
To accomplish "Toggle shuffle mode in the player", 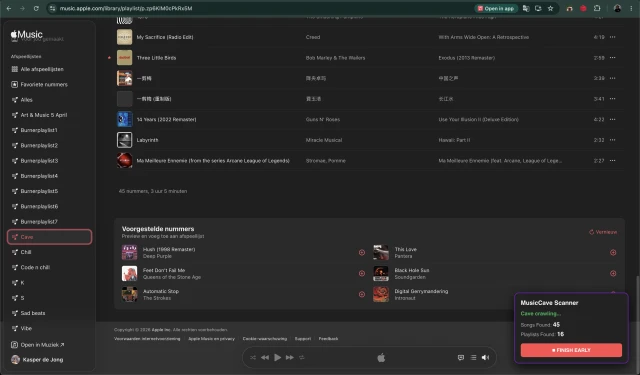I will 253,357.
